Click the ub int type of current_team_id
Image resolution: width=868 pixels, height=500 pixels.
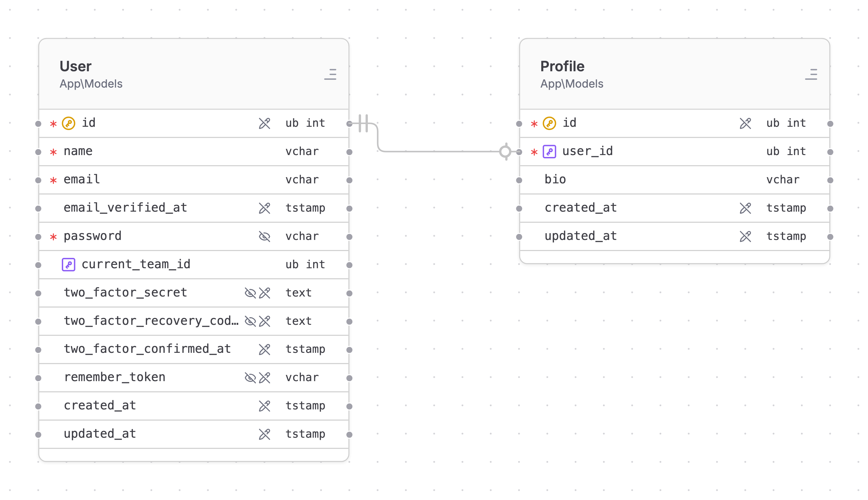click(x=305, y=265)
